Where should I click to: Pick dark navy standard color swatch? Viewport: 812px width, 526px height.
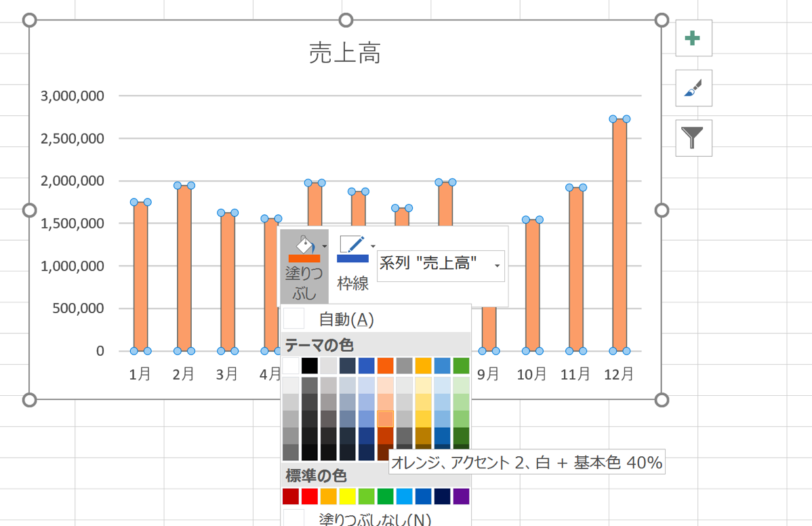[442, 496]
